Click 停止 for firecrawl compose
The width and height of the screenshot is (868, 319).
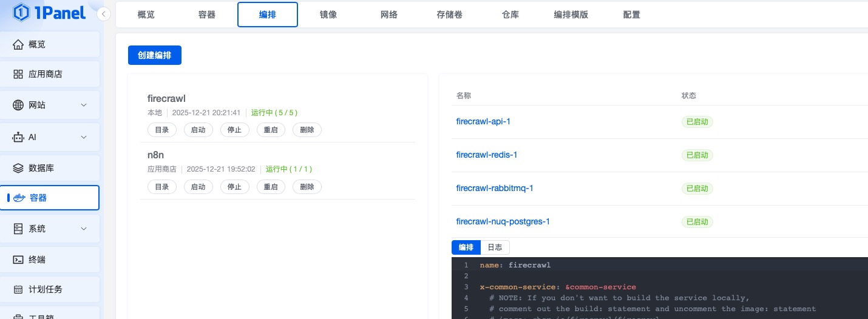(234, 130)
